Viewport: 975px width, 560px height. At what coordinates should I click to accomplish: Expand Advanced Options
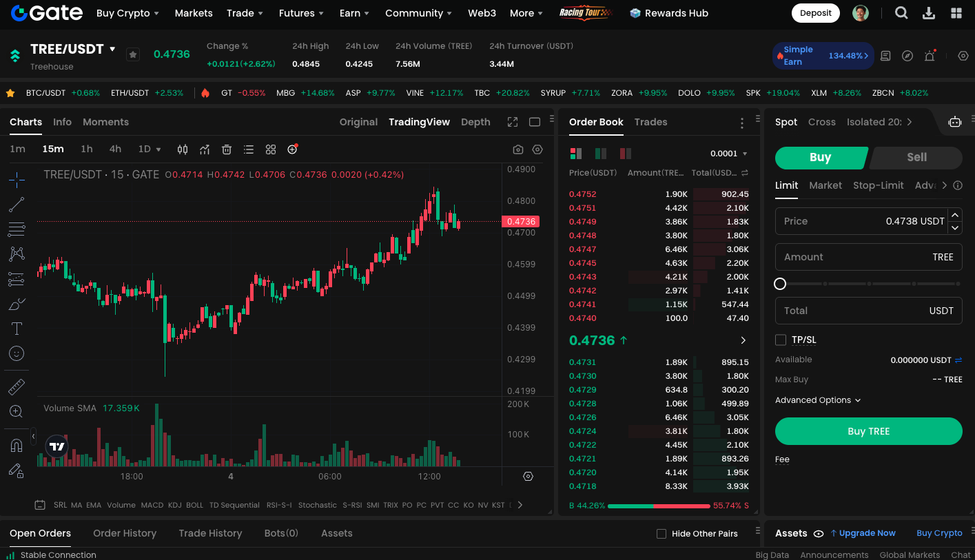pos(818,400)
